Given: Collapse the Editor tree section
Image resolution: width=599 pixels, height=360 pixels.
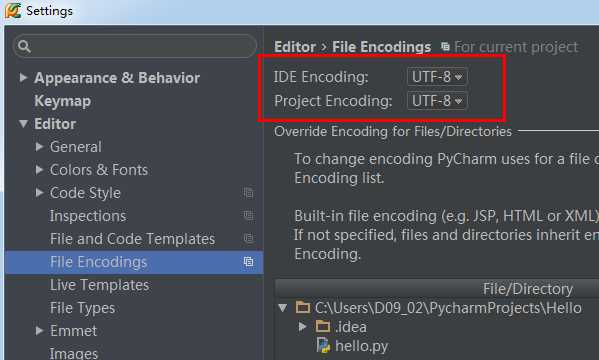Looking at the screenshot, I should coord(23,124).
